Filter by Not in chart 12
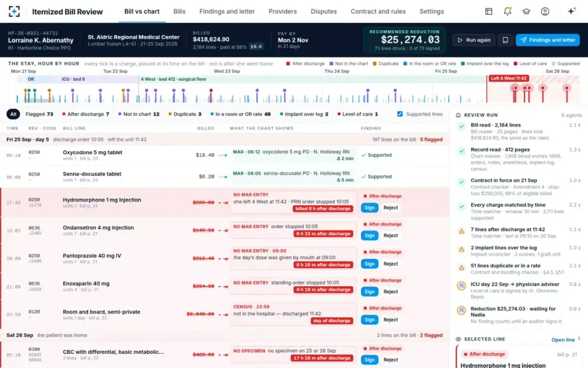 (139, 114)
